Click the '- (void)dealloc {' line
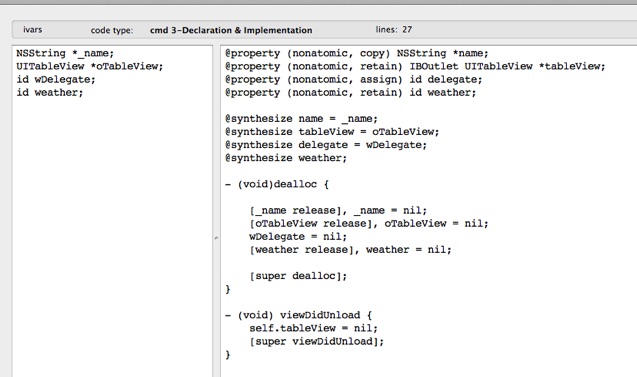This screenshot has height=377, width=637. 277,184
